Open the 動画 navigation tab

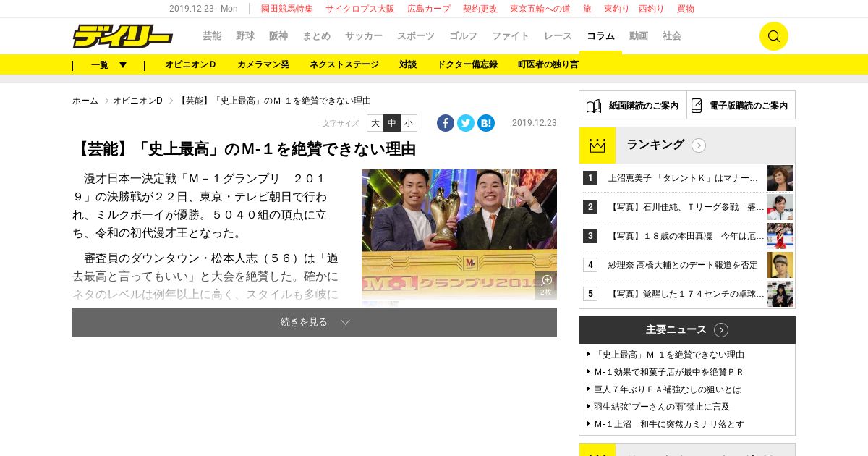pyautogui.click(x=639, y=36)
